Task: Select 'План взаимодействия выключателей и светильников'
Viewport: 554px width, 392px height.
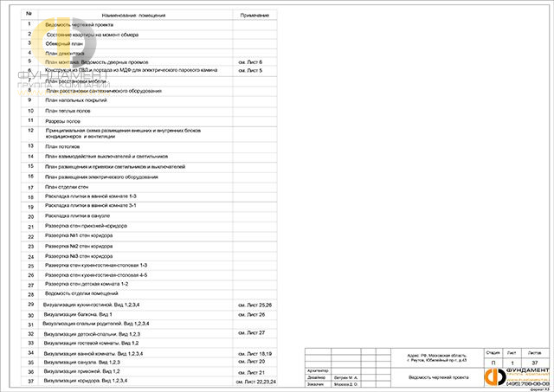Action: pyautogui.click(x=106, y=157)
